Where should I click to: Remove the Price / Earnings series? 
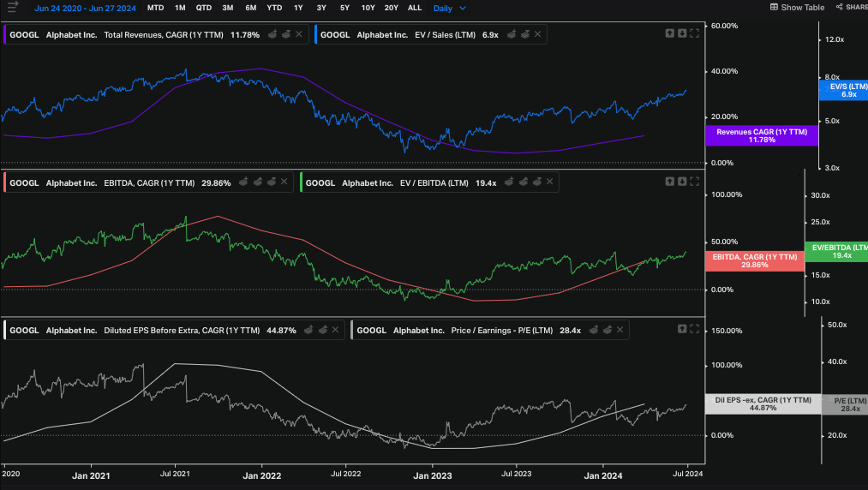(x=620, y=330)
